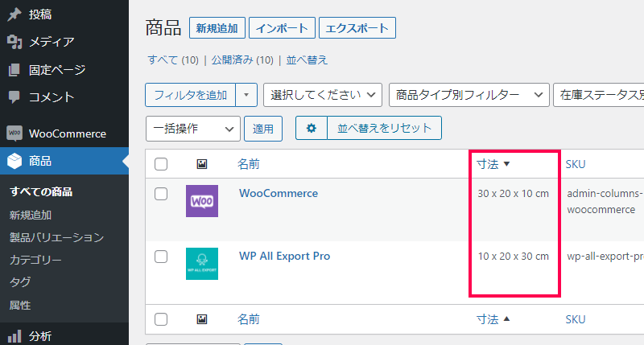Click the 商品 box icon in sidebar
The height and width of the screenshot is (345, 644).
[14, 161]
